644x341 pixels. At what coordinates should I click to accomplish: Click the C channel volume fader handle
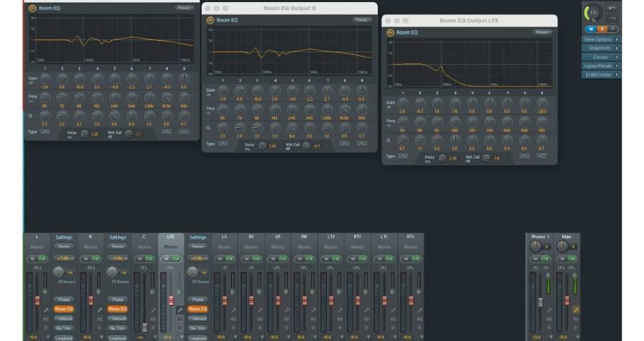144,327
